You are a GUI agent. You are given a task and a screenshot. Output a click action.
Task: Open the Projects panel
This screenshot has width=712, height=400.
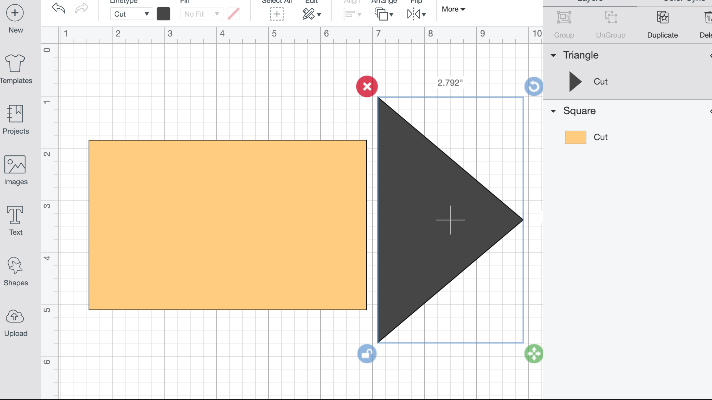pyautogui.click(x=15, y=119)
